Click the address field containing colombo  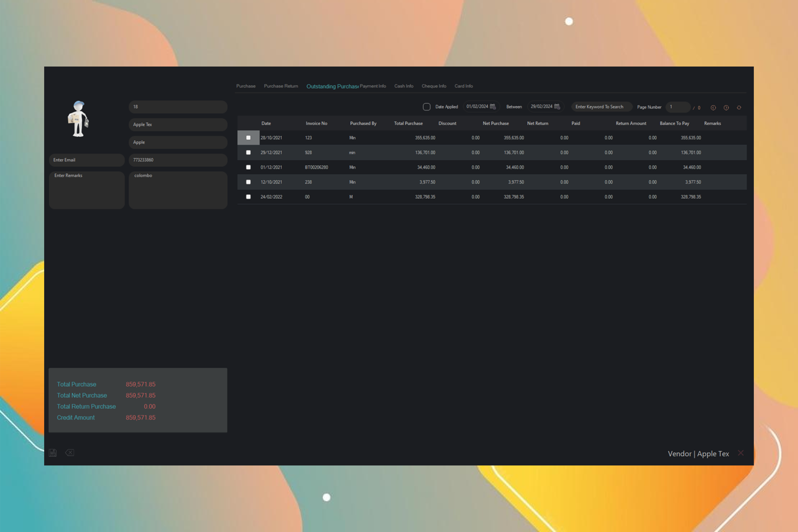coord(178,190)
